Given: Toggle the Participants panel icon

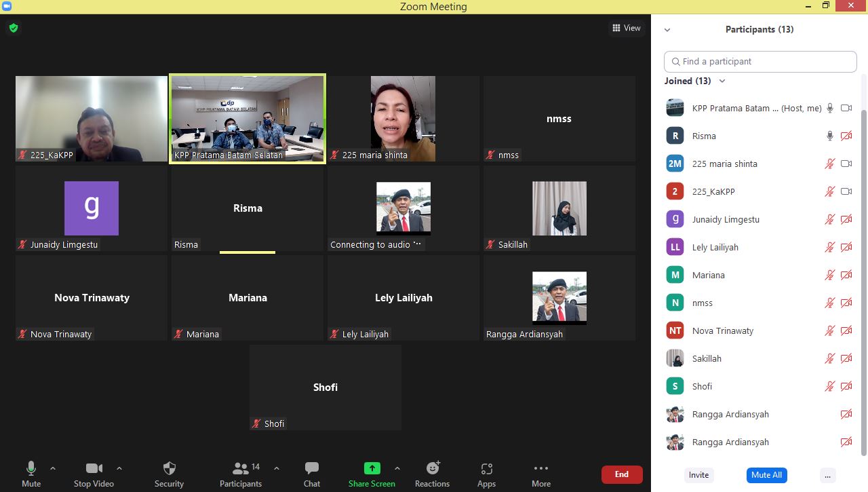Looking at the screenshot, I should (x=240, y=468).
